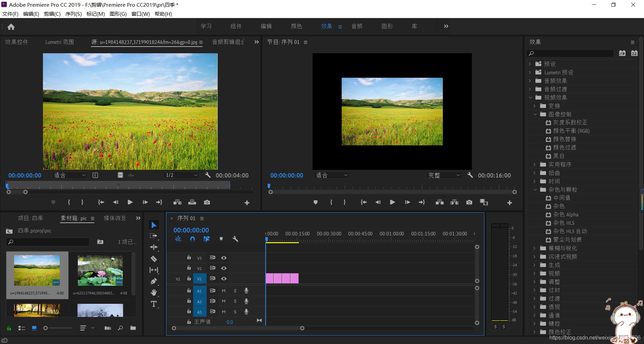Expand the 模糊与锐化 folder
Screen dimensions: 644x344
tap(535, 248)
